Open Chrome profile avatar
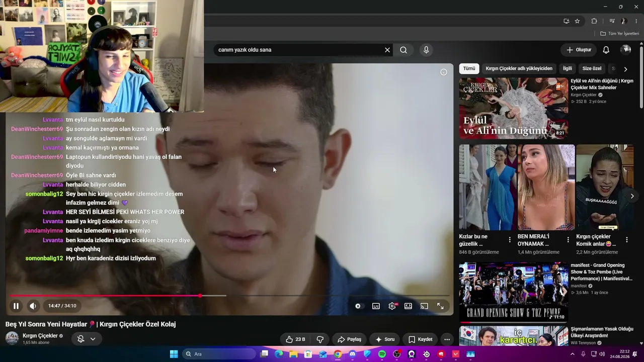Image resolution: width=644 pixels, height=362 pixels. pos(623,21)
